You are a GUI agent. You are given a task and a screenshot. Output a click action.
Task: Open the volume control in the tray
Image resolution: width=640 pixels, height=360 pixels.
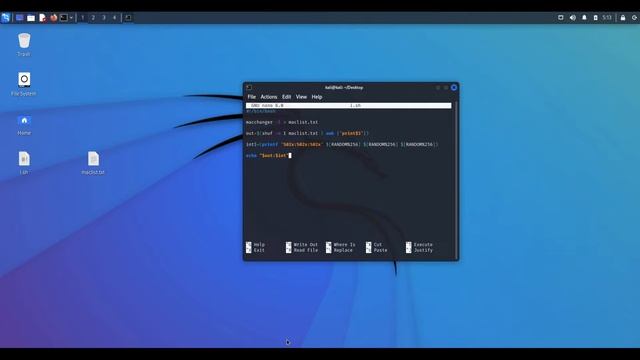pyautogui.click(x=573, y=18)
